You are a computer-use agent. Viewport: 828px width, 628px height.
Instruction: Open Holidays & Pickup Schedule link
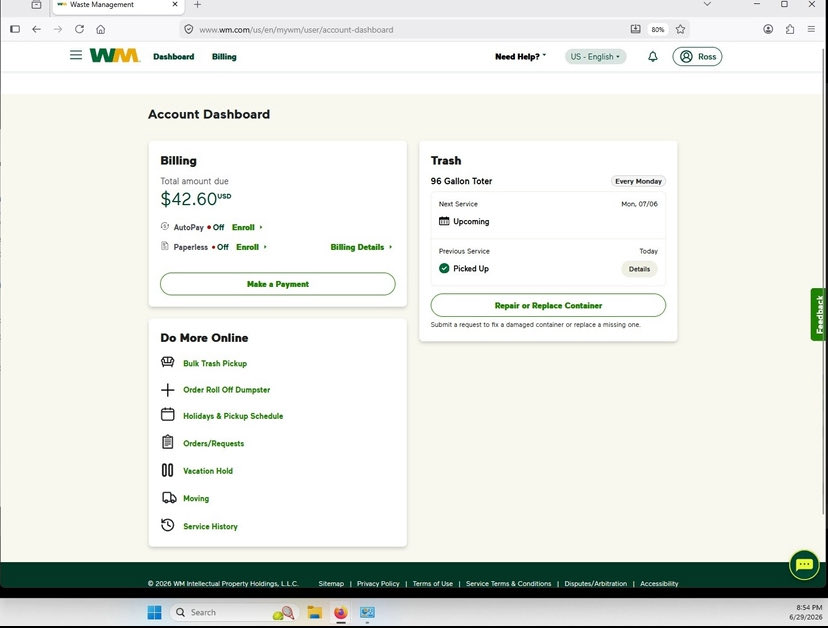click(x=233, y=416)
